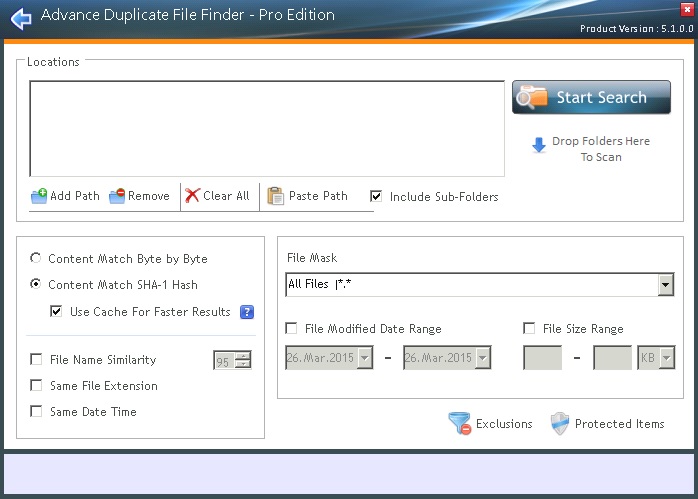Viewport: 698px width, 499px height.
Task: Click the magnifier folder icon on Start Search
Action: click(532, 97)
